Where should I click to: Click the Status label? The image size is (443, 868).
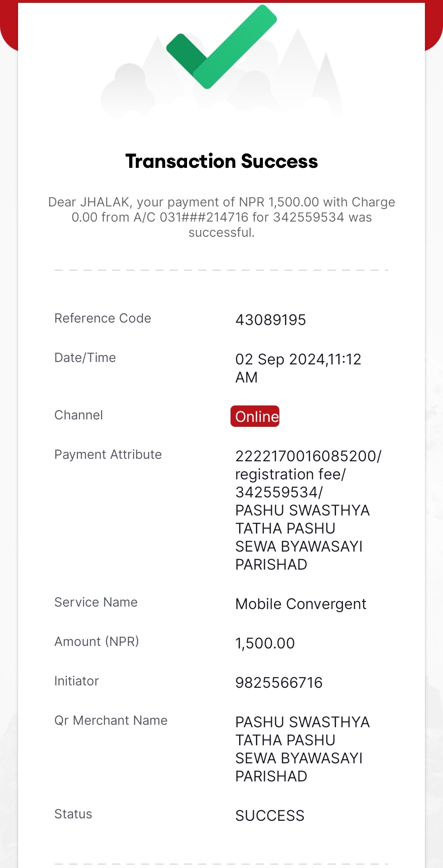pos(73,814)
